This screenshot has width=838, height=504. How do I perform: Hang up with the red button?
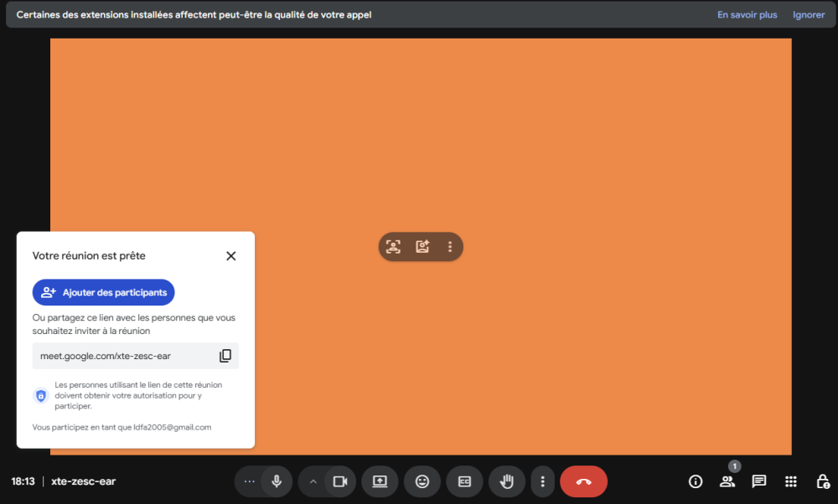click(x=583, y=481)
